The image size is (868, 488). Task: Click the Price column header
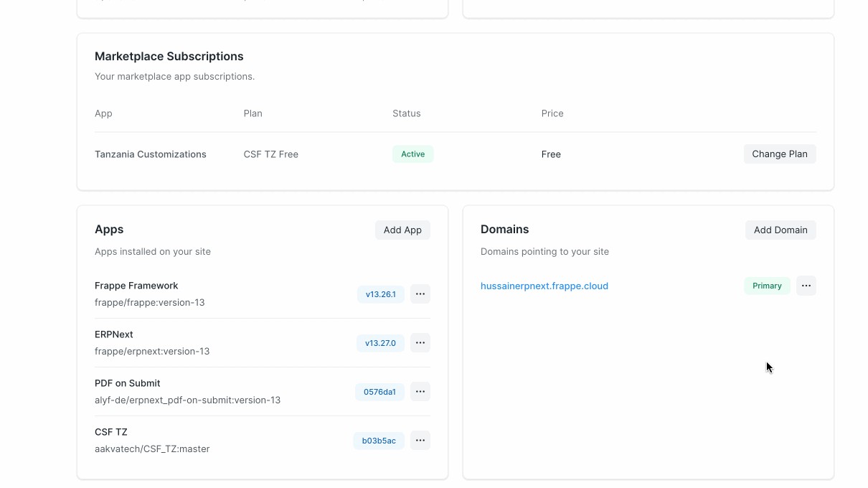[552, 113]
